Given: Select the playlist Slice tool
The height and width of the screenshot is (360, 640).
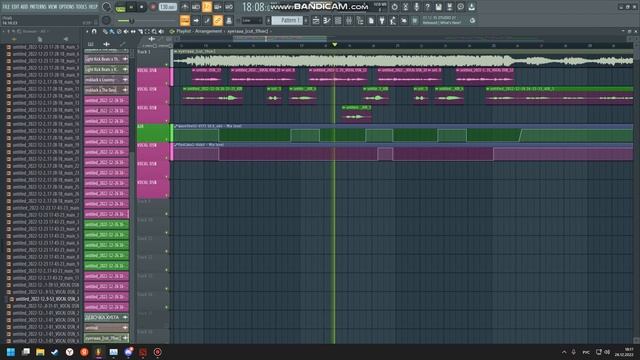Looking at the screenshot, I should 140,31.
